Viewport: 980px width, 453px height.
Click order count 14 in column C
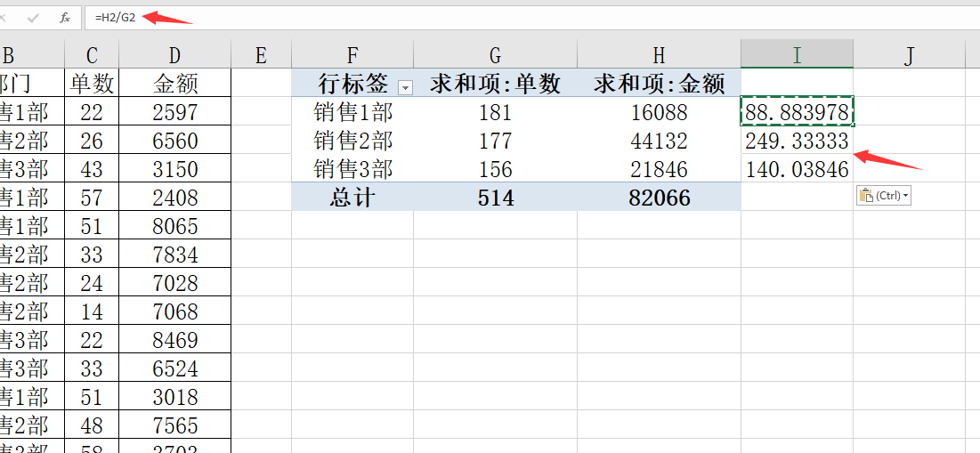92,311
